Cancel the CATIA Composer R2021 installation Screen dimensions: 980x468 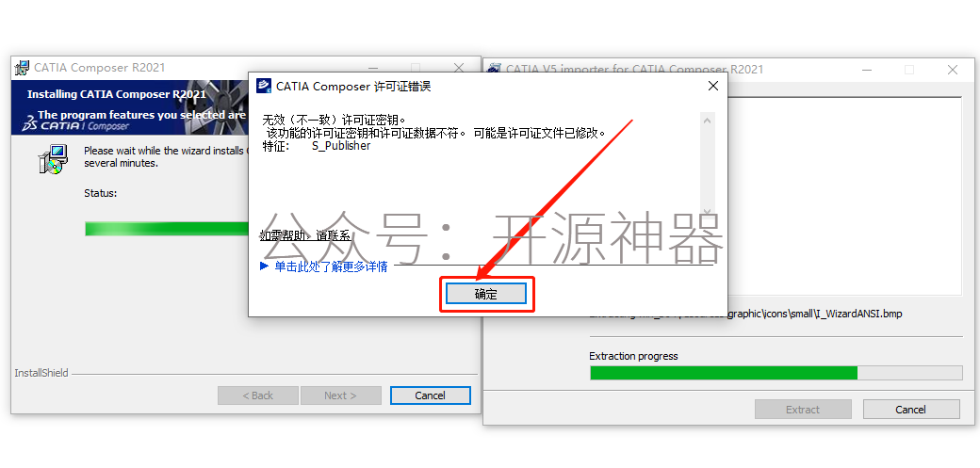[430, 395]
